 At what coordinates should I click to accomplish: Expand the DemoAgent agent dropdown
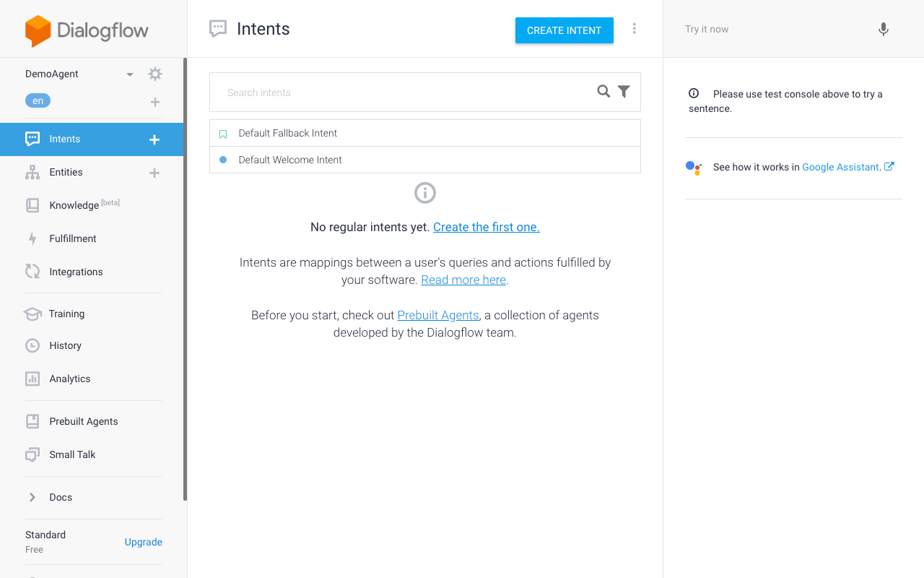click(130, 74)
